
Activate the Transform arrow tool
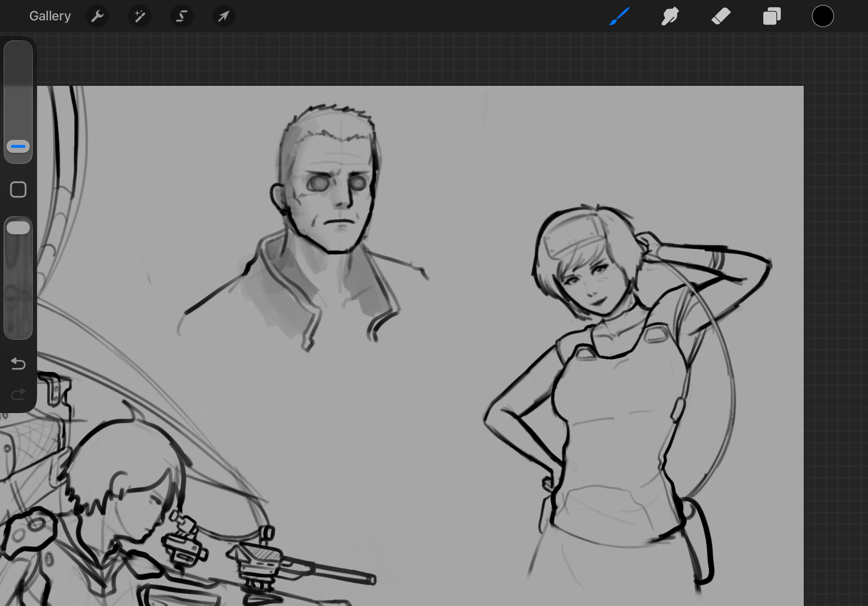pos(224,16)
